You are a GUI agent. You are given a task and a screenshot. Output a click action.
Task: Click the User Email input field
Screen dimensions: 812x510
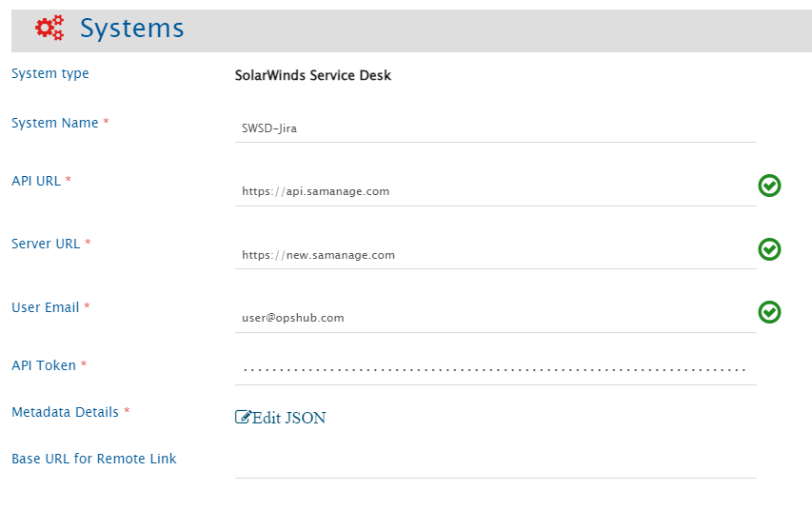[x=495, y=318]
